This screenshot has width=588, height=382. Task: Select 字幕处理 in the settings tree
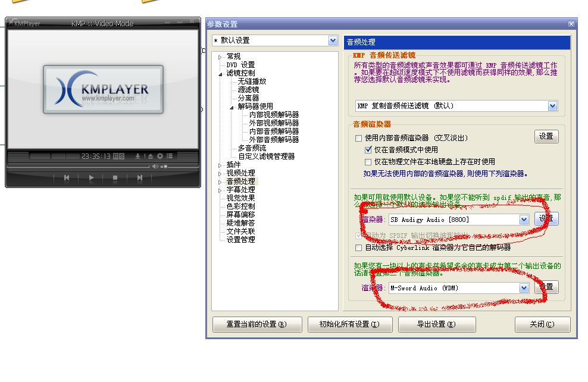pos(240,190)
